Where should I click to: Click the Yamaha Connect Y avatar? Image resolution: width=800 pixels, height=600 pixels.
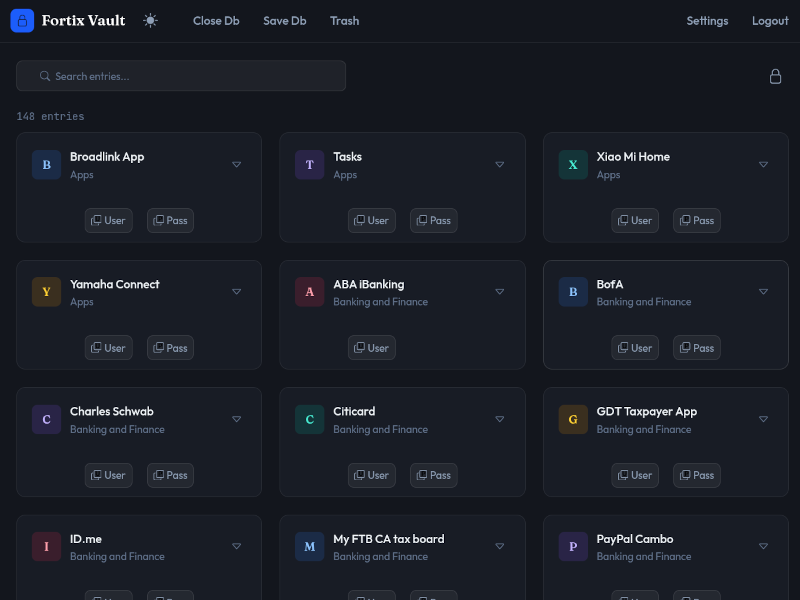click(x=46, y=291)
